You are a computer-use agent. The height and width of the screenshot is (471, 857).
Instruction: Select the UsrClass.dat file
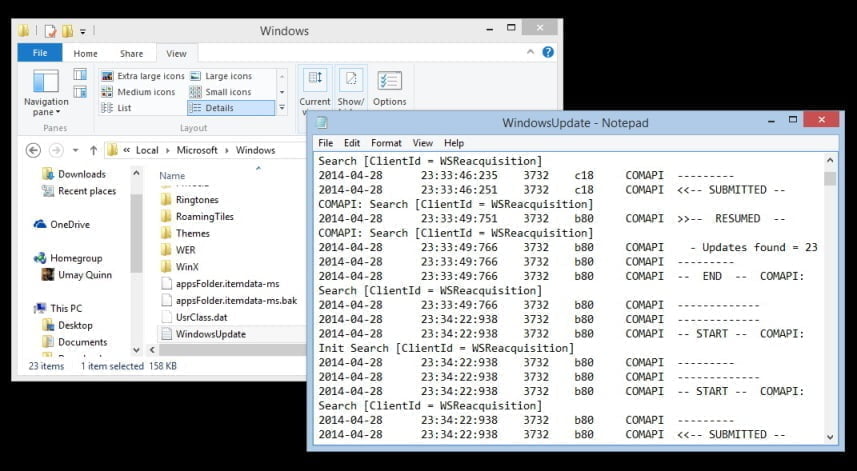pos(194,317)
